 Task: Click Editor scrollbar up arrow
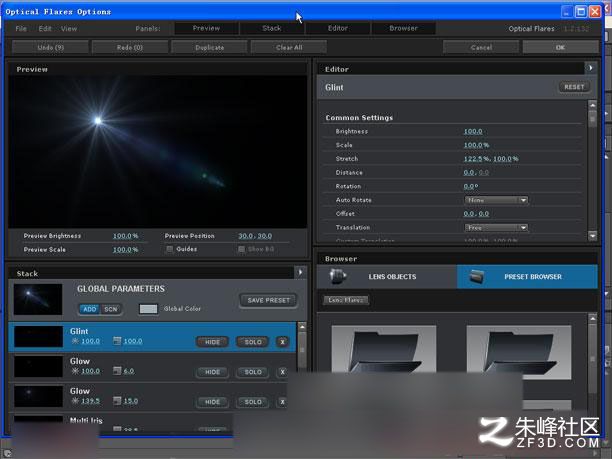pos(592,105)
